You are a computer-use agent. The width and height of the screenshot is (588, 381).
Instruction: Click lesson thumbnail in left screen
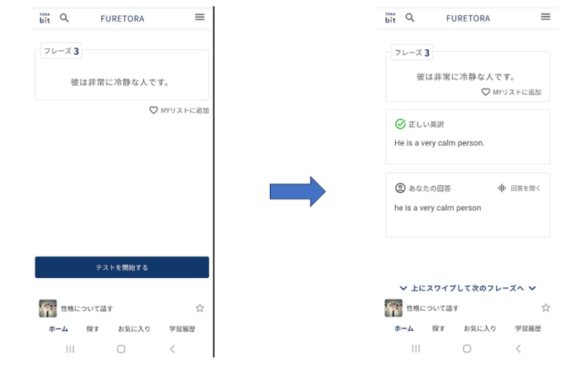coord(47,308)
